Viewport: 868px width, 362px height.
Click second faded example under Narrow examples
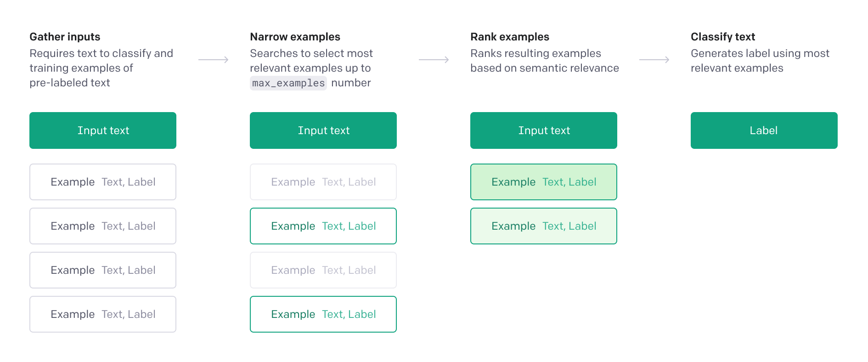pyautogui.click(x=323, y=270)
